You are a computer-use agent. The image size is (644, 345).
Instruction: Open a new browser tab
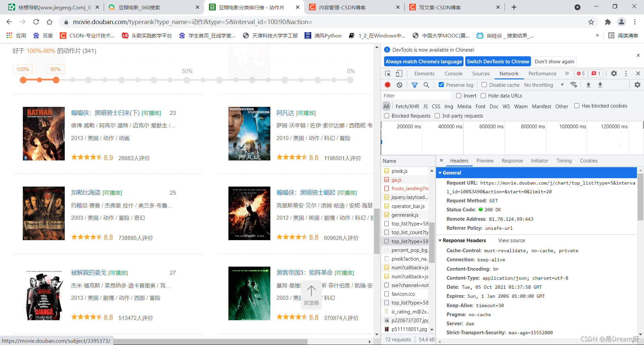click(x=514, y=7)
